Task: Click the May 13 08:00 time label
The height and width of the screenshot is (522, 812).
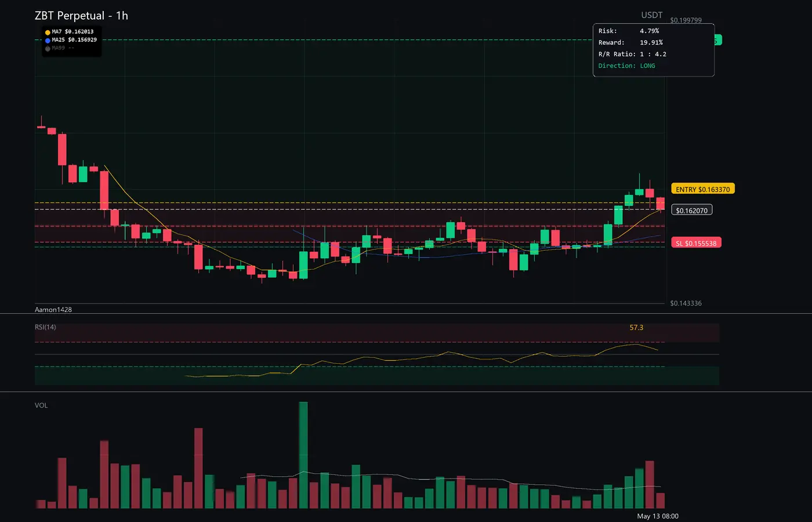Action: click(x=658, y=516)
